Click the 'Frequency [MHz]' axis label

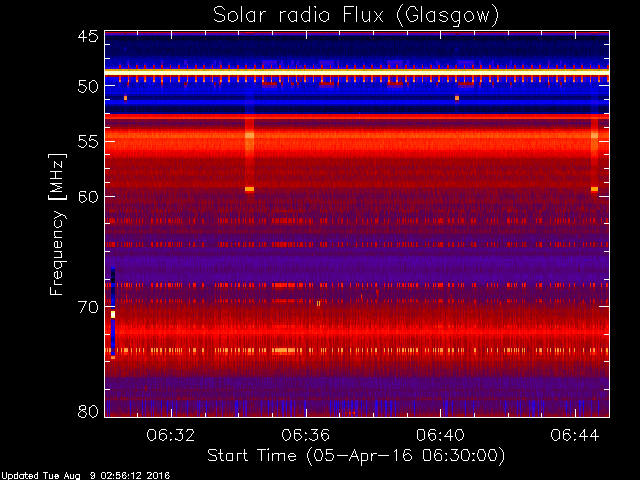(x=58, y=224)
